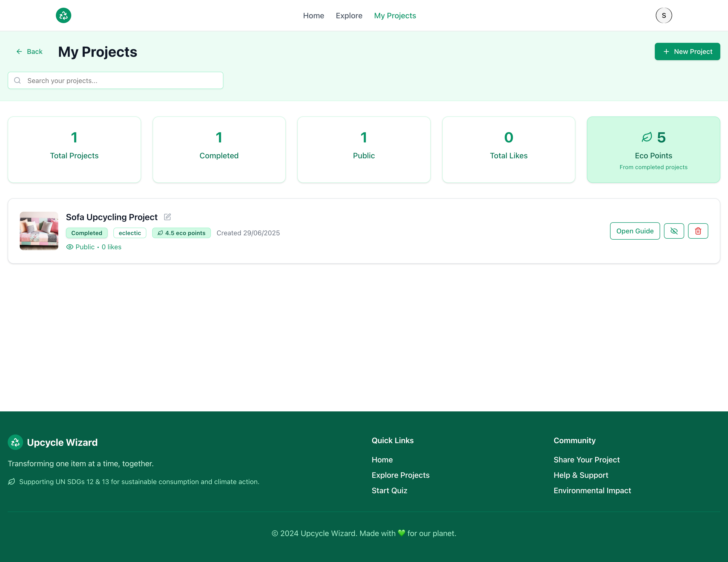Open Explore Projects footer link
The height and width of the screenshot is (562, 728).
coord(400,475)
